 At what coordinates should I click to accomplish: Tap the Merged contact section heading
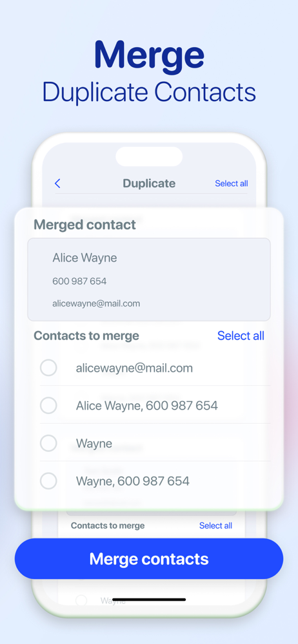(84, 225)
